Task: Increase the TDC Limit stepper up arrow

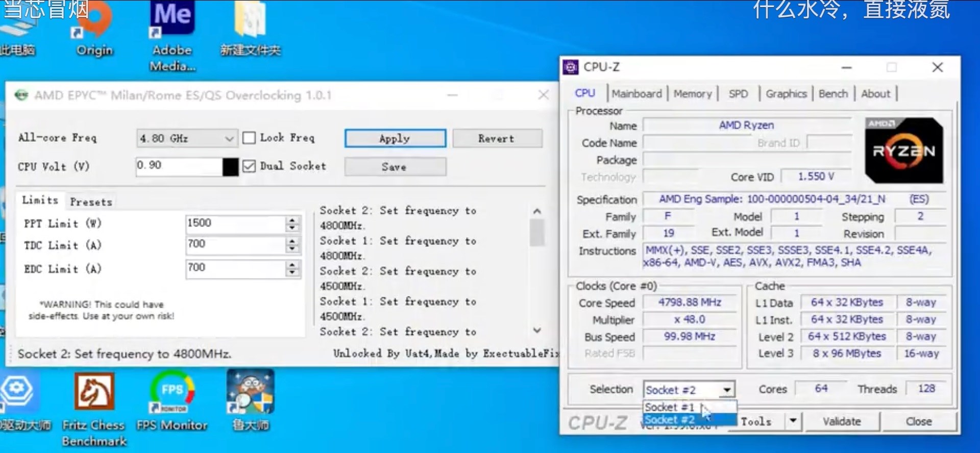Action: (x=292, y=241)
